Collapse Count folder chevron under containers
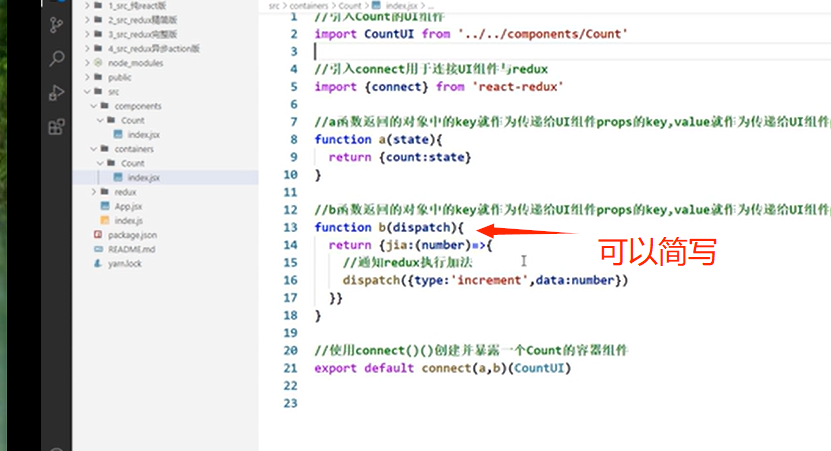The height and width of the screenshot is (451, 831). click(x=100, y=163)
